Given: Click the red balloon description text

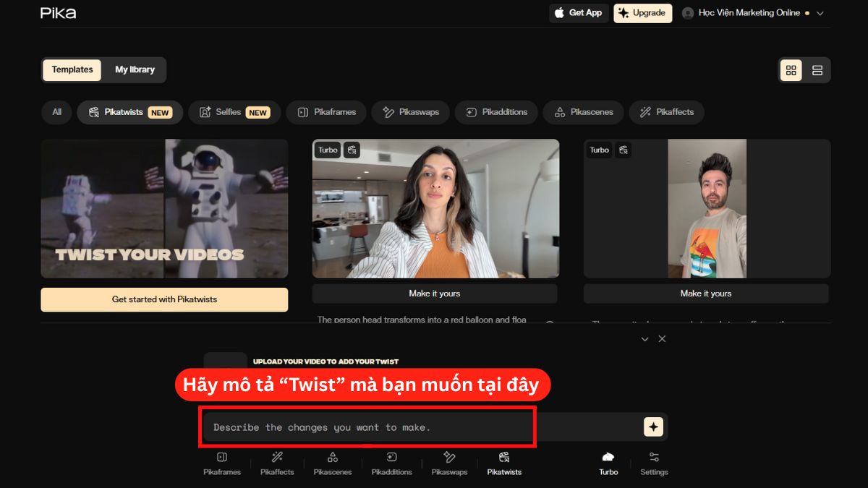Looking at the screenshot, I should point(422,320).
